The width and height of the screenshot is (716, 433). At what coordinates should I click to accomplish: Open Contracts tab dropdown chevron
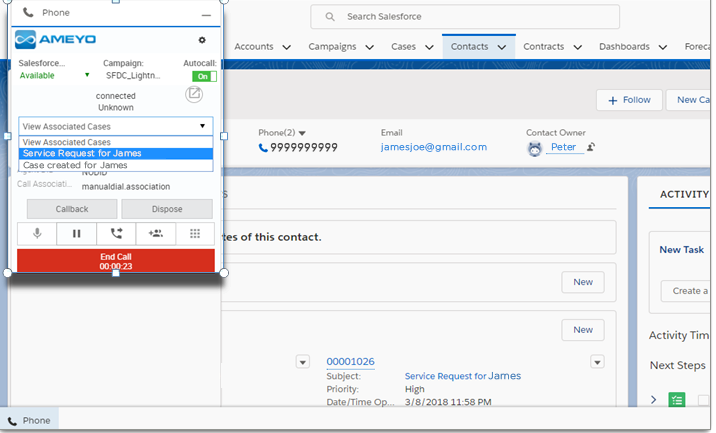(x=578, y=47)
